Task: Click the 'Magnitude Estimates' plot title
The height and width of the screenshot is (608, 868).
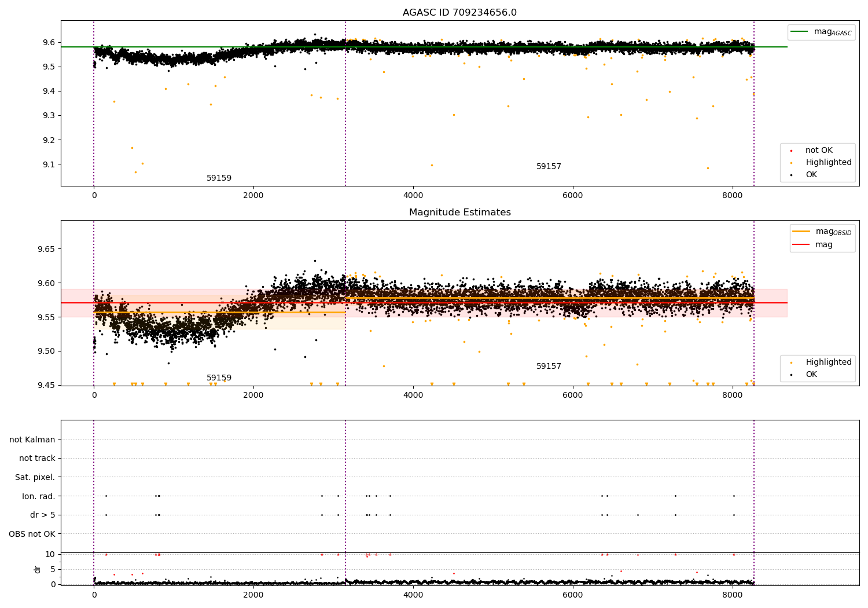Action: [459, 213]
